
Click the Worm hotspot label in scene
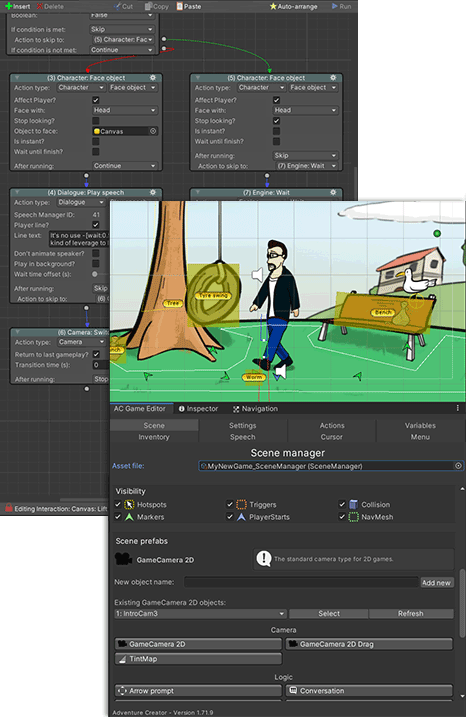pyautogui.click(x=253, y=377)
